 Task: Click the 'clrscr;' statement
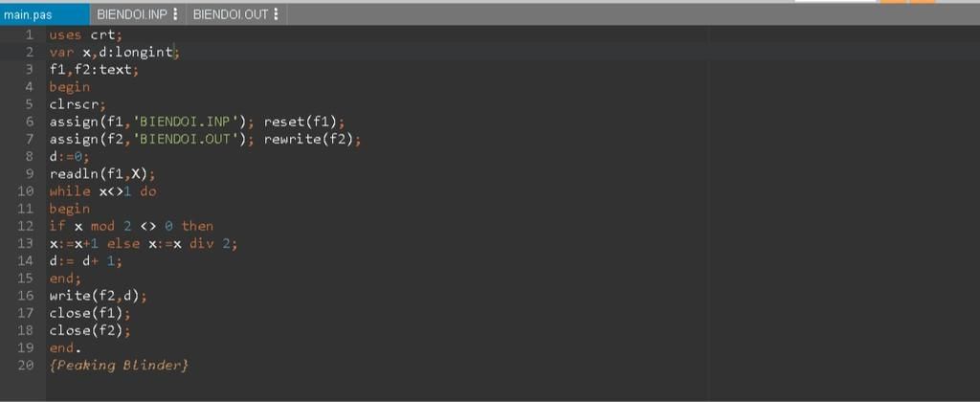tap(78, 104)
